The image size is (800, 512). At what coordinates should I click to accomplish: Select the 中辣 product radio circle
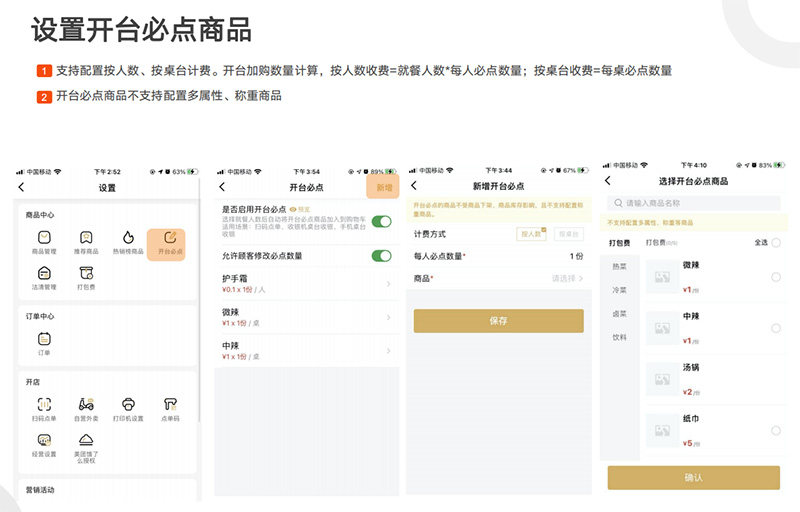[776, 328]
